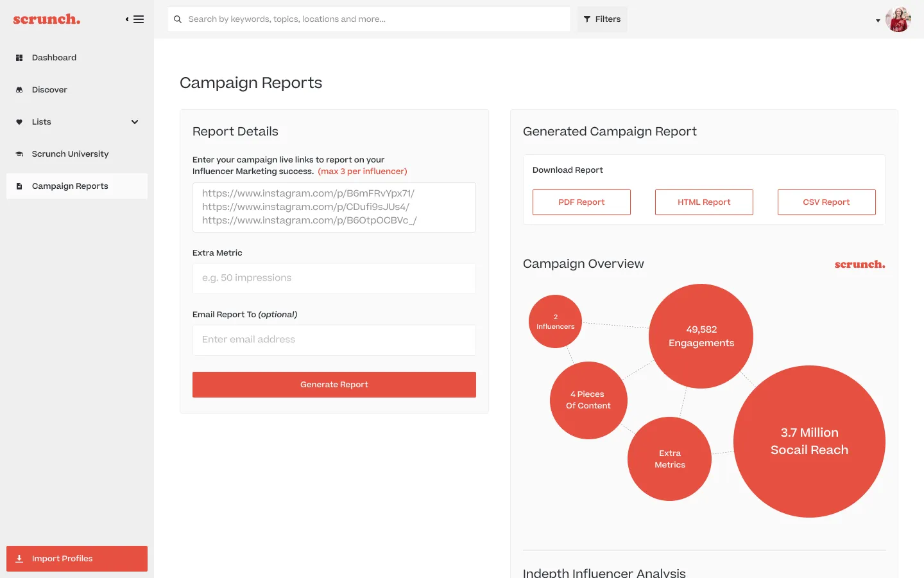924x578 pixels.
Task: Click the Campaign Reports page heading
Action: (251, 83)
